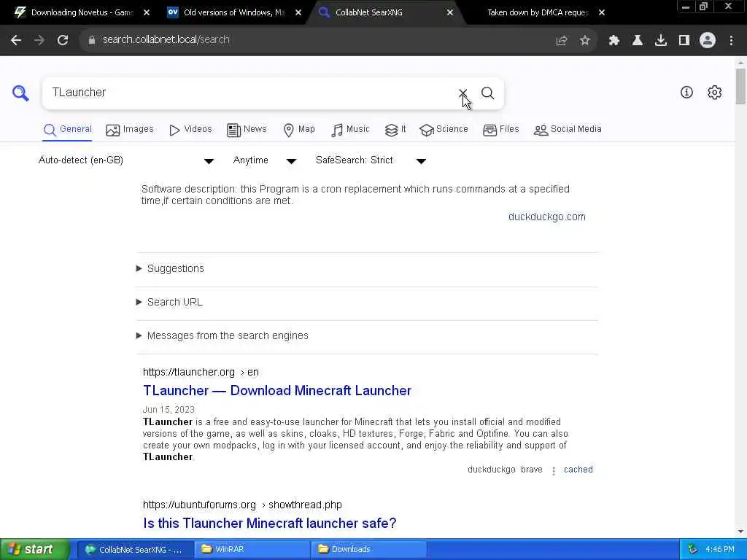Image resolution: width=747 pixels, height=560 pixels.
Task: Open SearXNG preferences gear icon
Action: pos(715,93)
